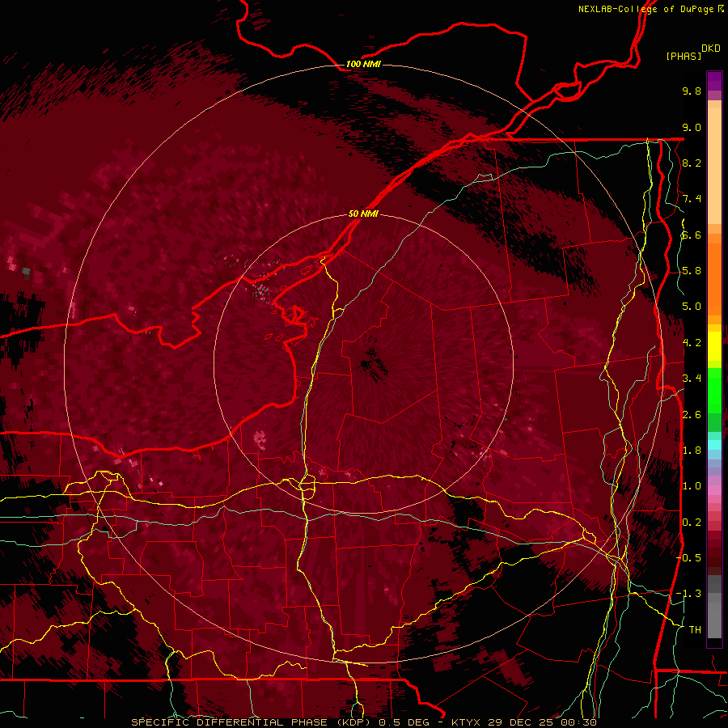The height and width of the screenshot is (728, 728).
Task: Click the 29 DEC 25 date text
Action: [x=522, y=722]
